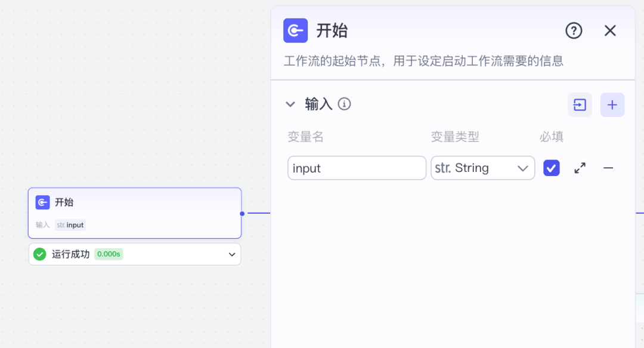Click the green success checkmark icon
Viewport: 644px width, 348px height.
pyautogui.click(x=40, y=254)
